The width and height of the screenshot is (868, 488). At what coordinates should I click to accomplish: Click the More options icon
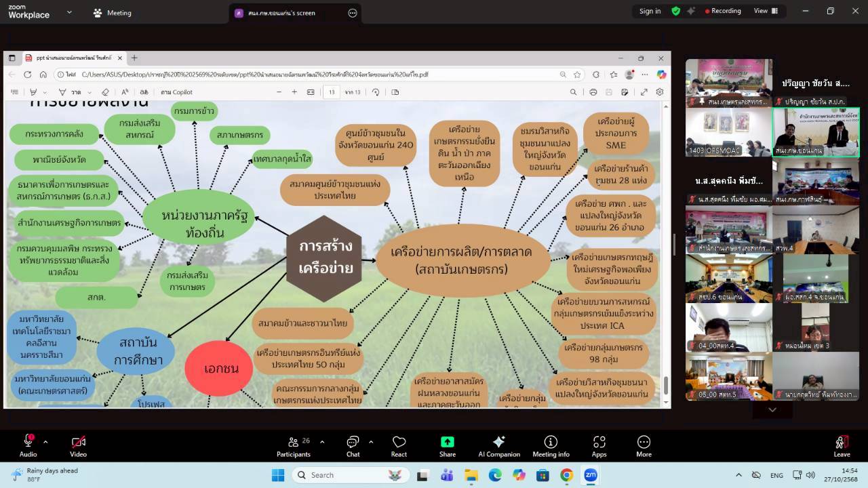click(x=644, y=445)
